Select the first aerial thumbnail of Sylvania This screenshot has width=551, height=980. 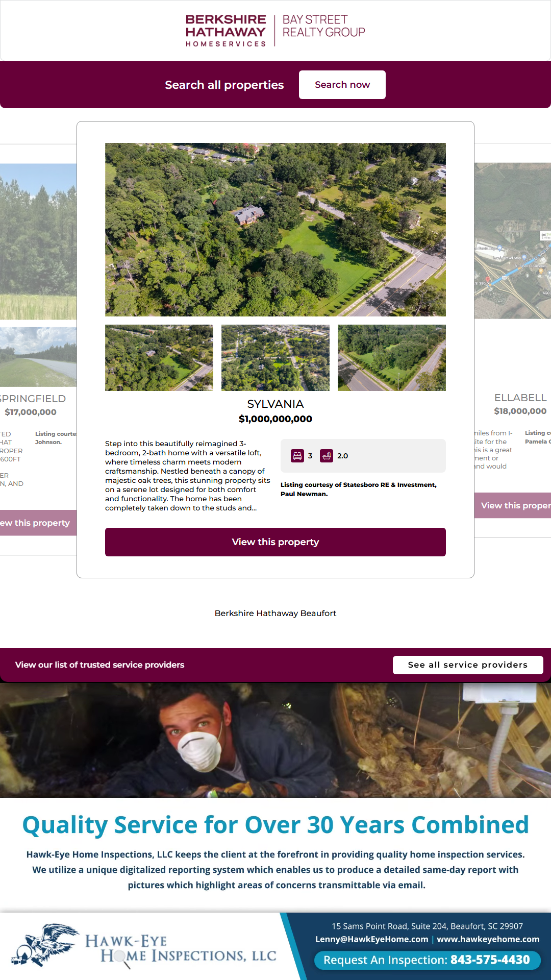[x=159, y=358]
